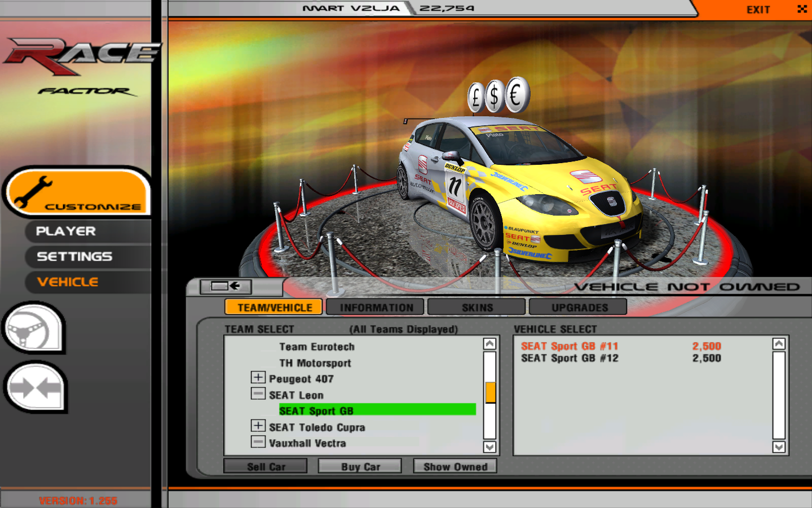Viewport: 812px width, 508px height.
Task: Select the SEAT Leon row label
Action: (296, 395)
